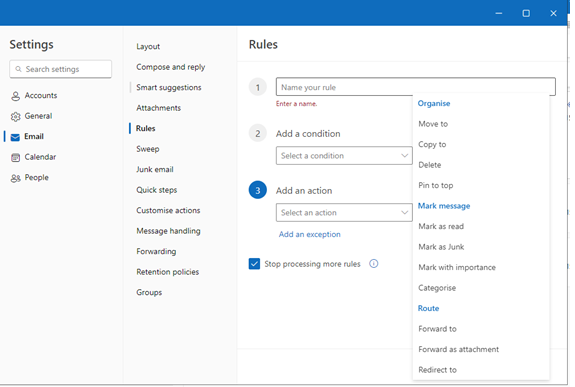Open the Sweep settings section
Image resolution: width=575 pixels, height=387 pixels.
pyautogui.click(x=147, y=149)
